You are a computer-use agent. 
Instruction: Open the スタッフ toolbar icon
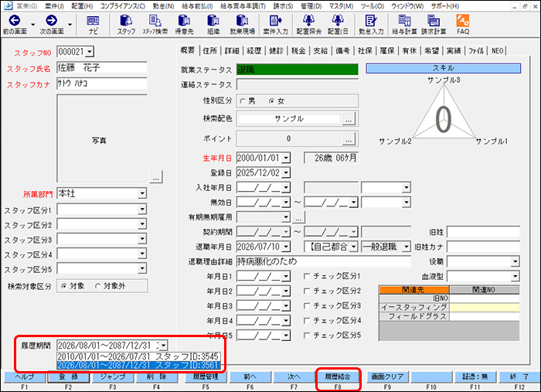click(126, 21)
